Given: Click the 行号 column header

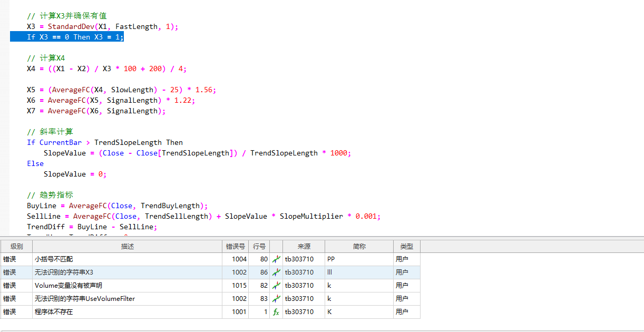Looking at the screenshot, I should click(x=259, y=246).
